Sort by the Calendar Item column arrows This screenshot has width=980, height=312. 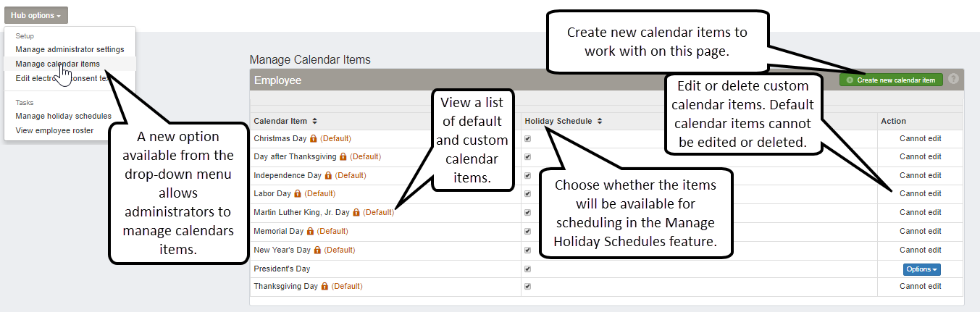[315, 121]
